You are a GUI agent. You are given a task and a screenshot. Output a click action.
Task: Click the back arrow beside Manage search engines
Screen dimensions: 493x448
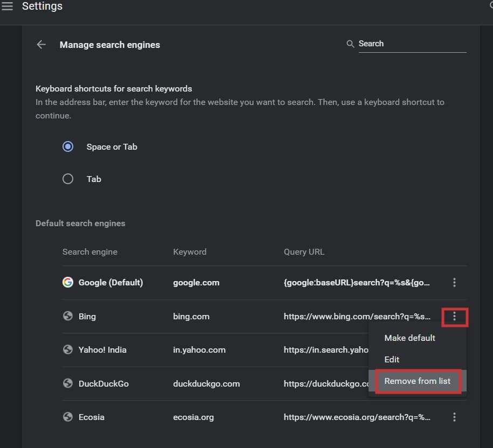tap(41, 45)
